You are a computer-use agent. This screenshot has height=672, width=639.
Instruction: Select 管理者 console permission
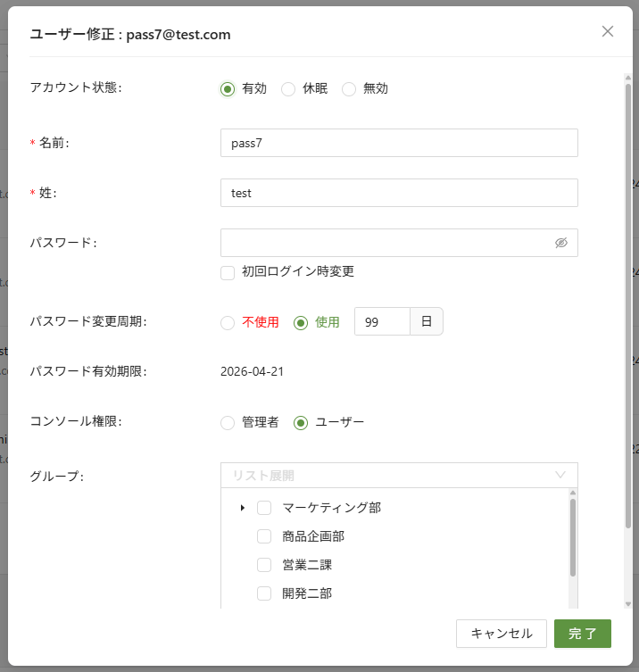[228, 422]
